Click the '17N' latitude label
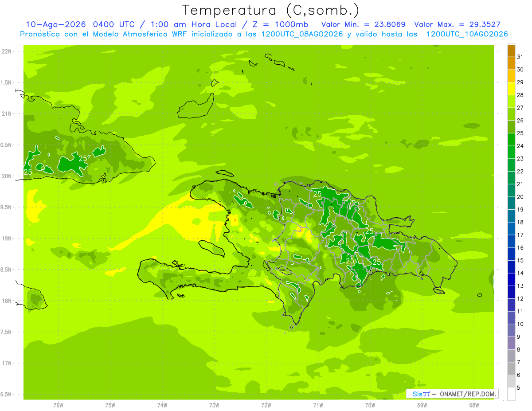532x411 pixels. 7,363
